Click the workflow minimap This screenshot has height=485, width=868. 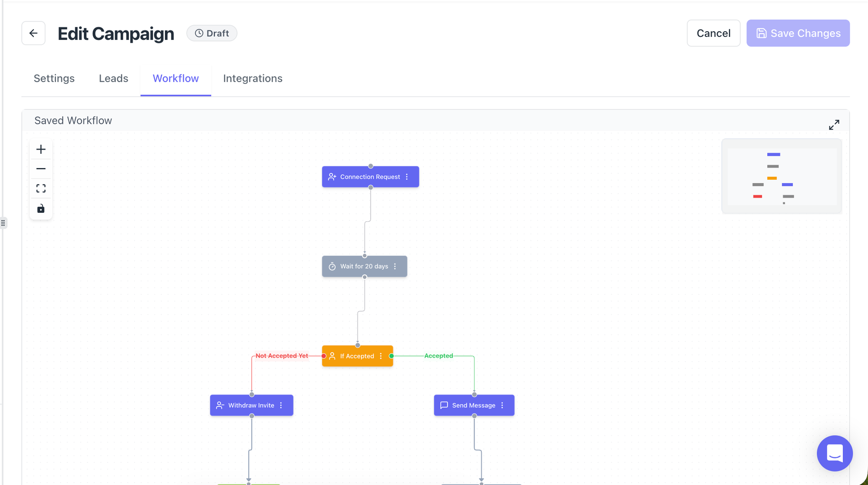(x=781, y=176)
